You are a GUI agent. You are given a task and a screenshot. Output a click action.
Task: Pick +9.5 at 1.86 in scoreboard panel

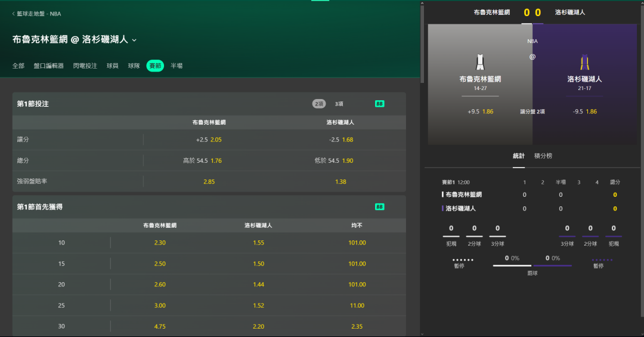pos(480,112)
